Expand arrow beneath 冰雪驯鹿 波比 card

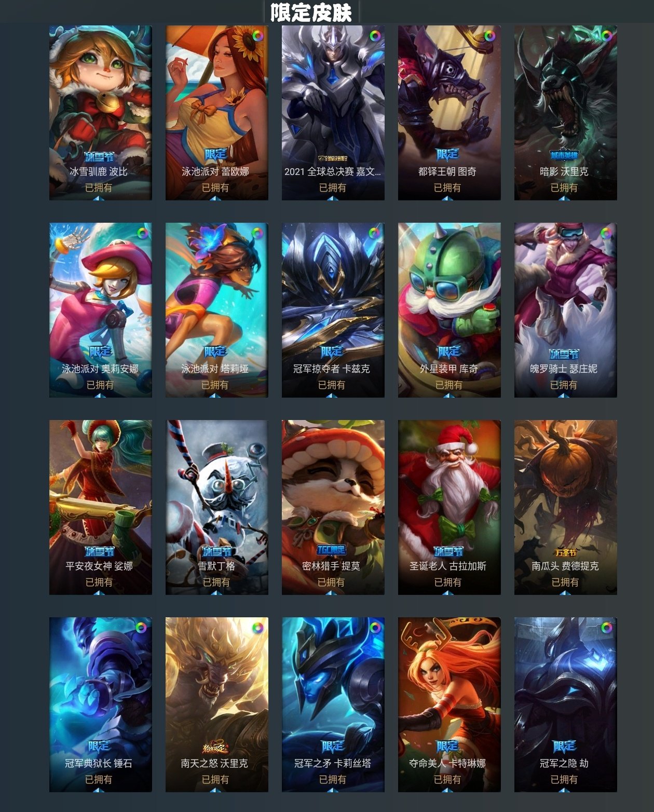pos(99,198)
